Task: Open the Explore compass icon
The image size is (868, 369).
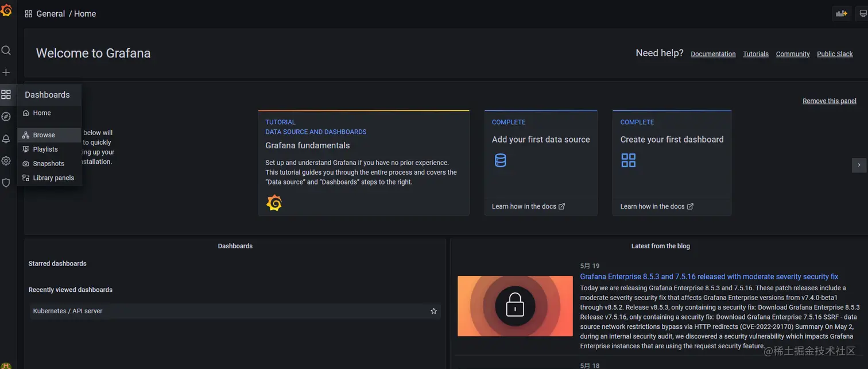Action: (x=6, y=117)
